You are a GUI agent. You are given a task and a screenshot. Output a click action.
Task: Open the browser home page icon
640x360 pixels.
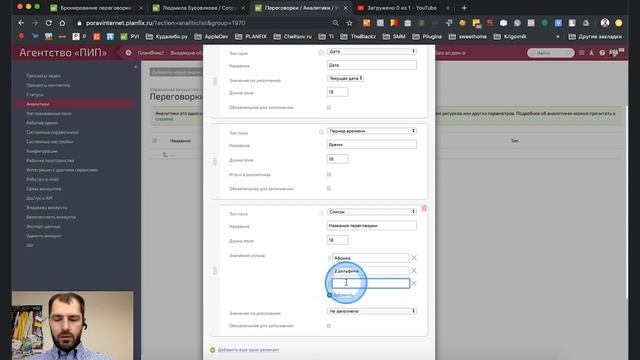tap(62, 23)
